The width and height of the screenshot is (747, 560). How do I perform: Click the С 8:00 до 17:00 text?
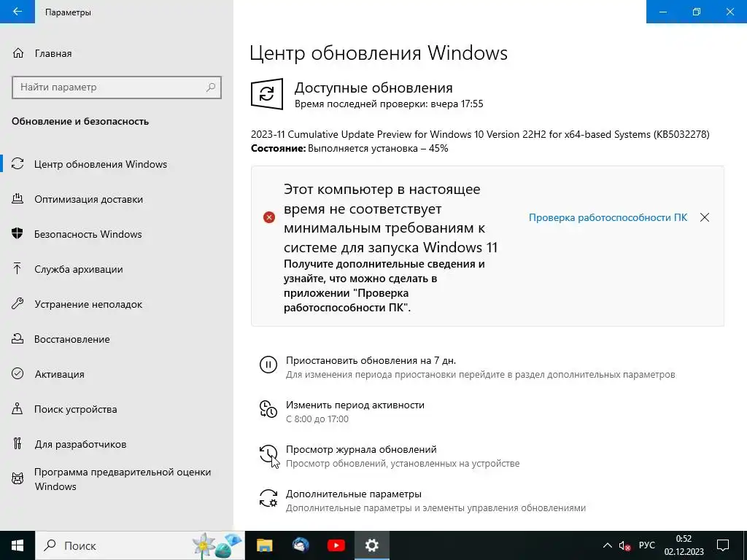317,419
